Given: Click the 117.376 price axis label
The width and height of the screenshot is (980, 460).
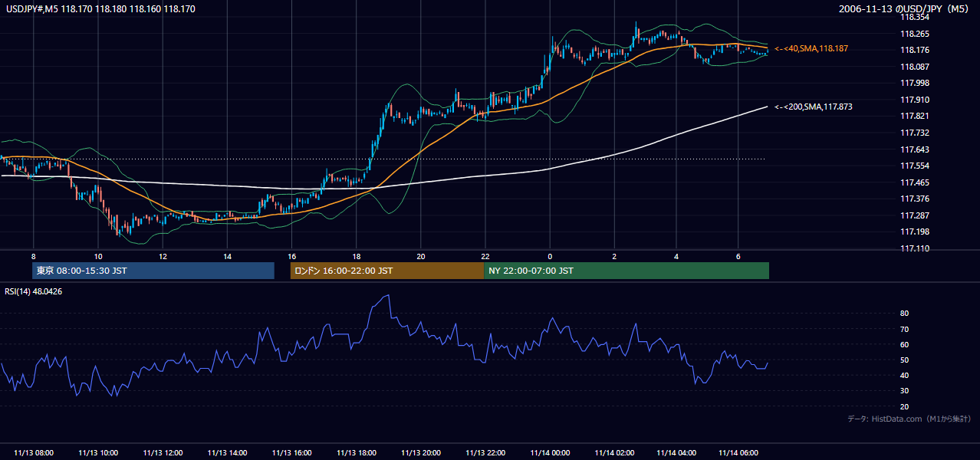Looking at the screenshot, I should (x=915, y=199).
